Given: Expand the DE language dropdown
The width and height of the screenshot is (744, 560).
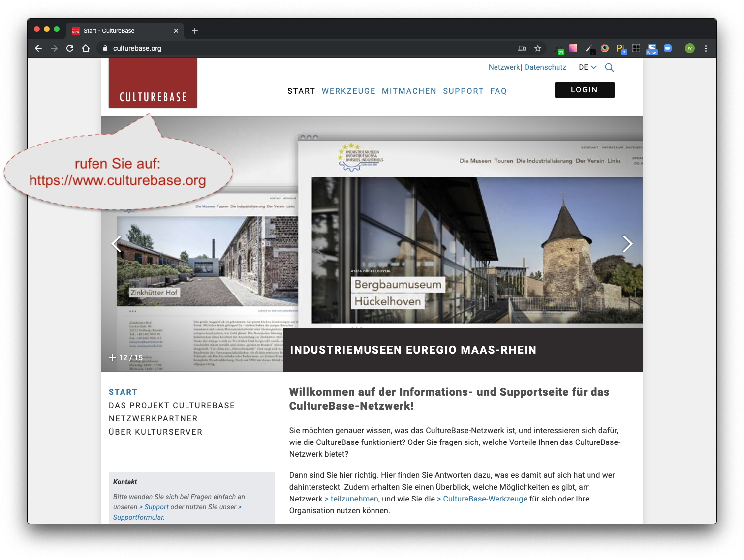Looking at the screenshot, I should tap(588, 67).
